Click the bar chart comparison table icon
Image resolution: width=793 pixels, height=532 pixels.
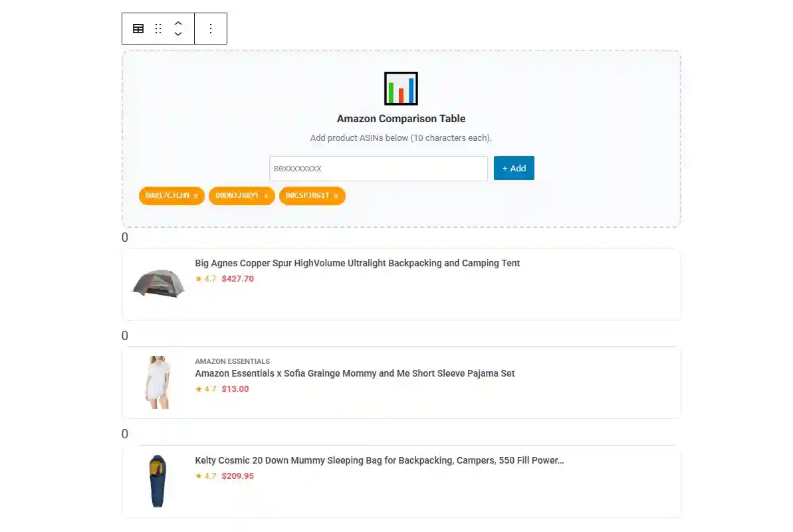(401, 88)
